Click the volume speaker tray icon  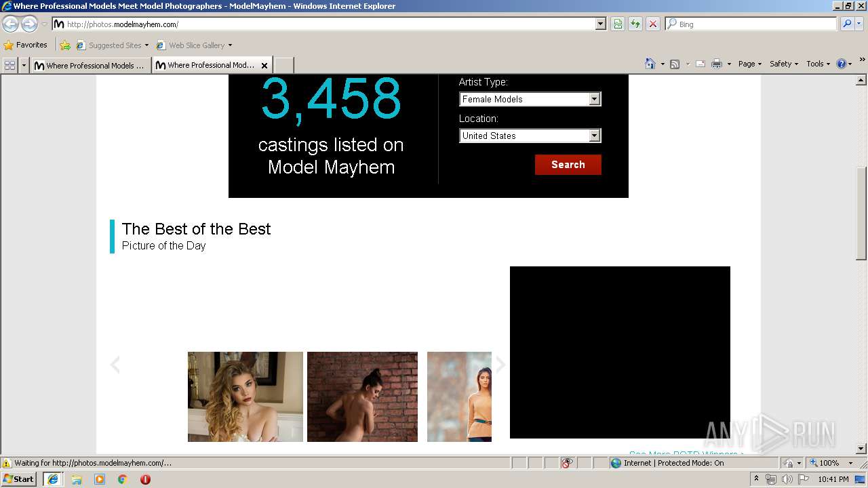787,479
